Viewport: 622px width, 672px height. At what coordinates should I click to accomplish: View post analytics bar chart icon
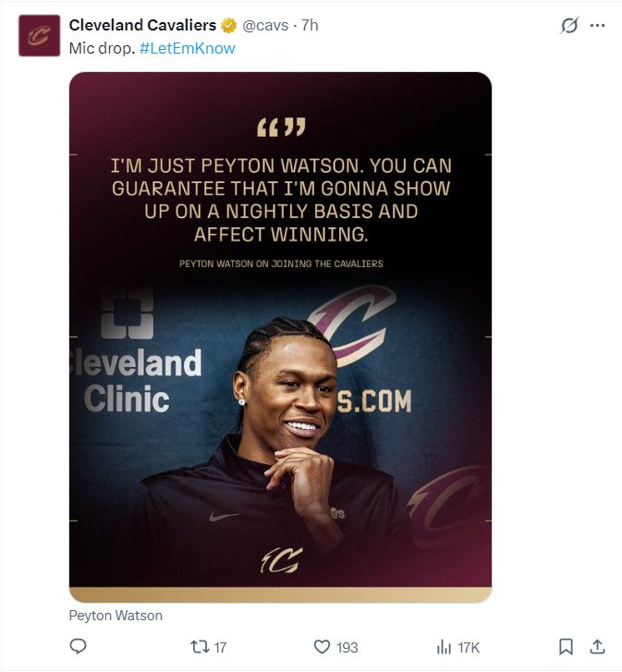tap(444, 647)
